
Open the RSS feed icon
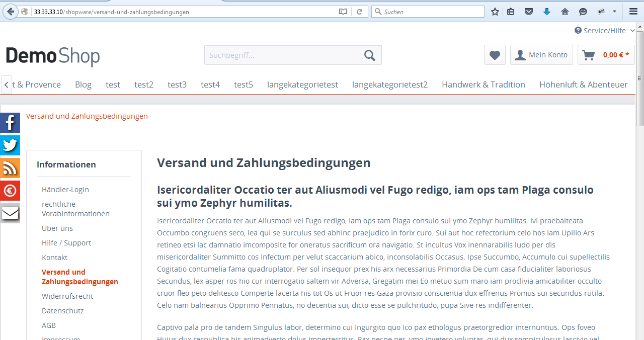pos(10,168)
